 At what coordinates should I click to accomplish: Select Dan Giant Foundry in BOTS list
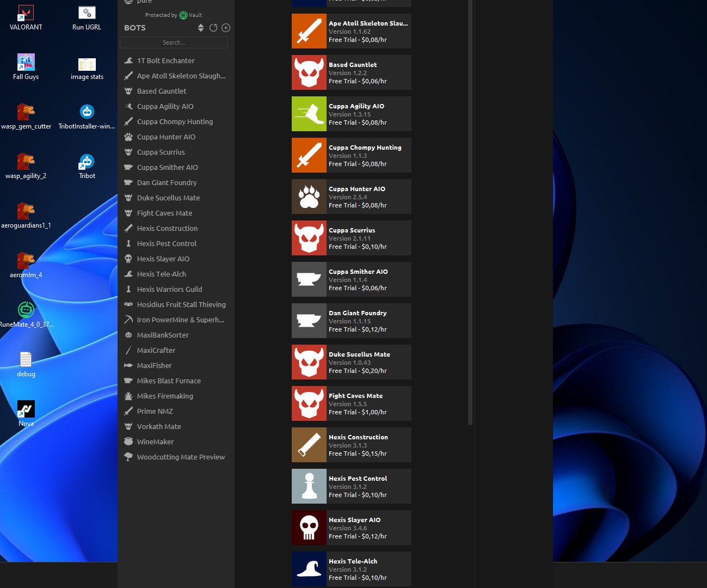(x=176, y=182)
